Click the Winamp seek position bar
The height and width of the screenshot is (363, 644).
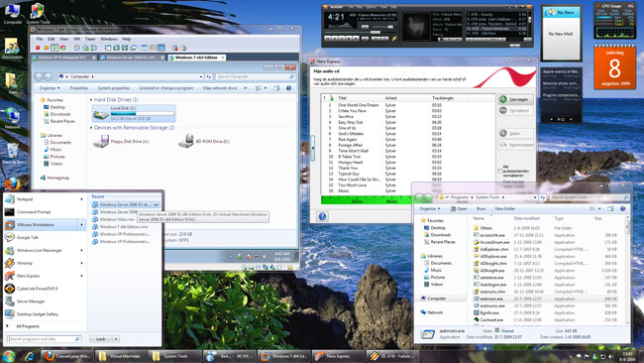click(x=360, y=32)
